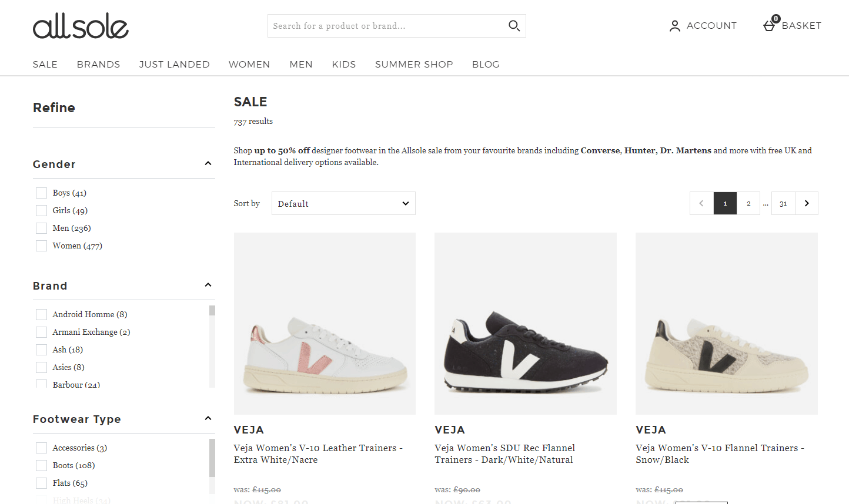Open the BLOG menu item
This screenshot has height=504, width=849.
click(486, 64)
